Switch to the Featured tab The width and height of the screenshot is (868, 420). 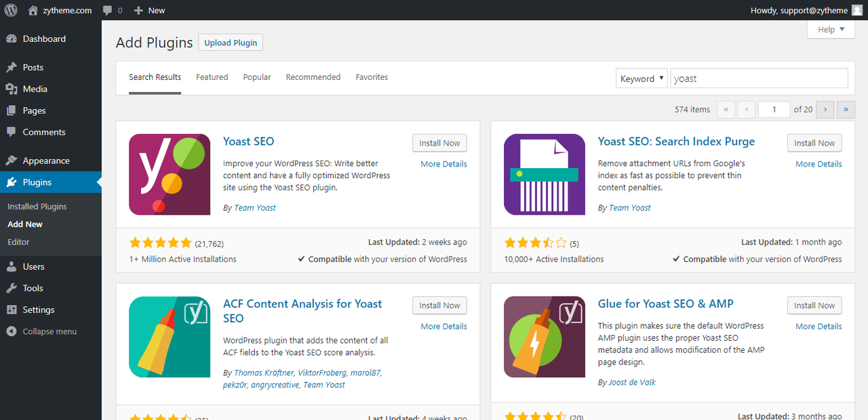212,77
